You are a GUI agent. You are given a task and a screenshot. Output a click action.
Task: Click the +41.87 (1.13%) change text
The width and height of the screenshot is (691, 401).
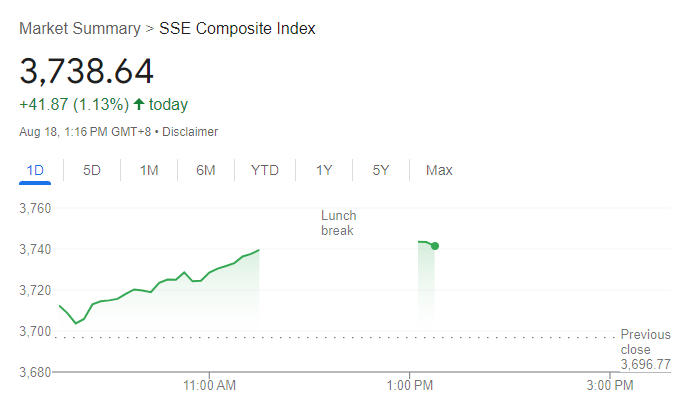(x=73, y=105)
